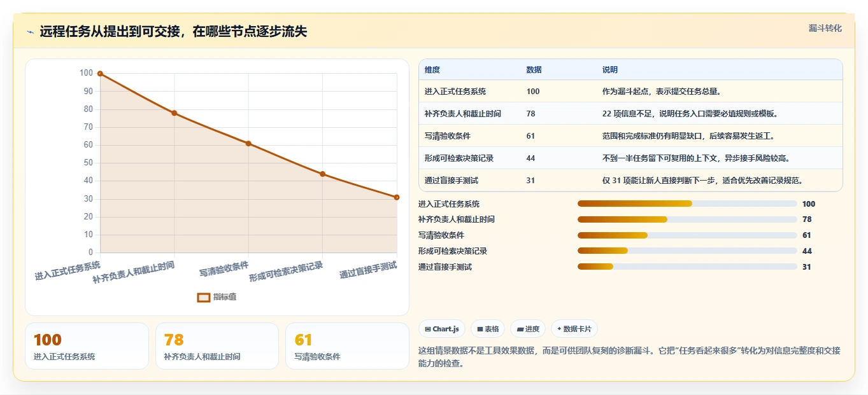Click the table data cell showing 78
Viewport: 868px width, 395px height.
pyautogui.click(x=531, y=114)
